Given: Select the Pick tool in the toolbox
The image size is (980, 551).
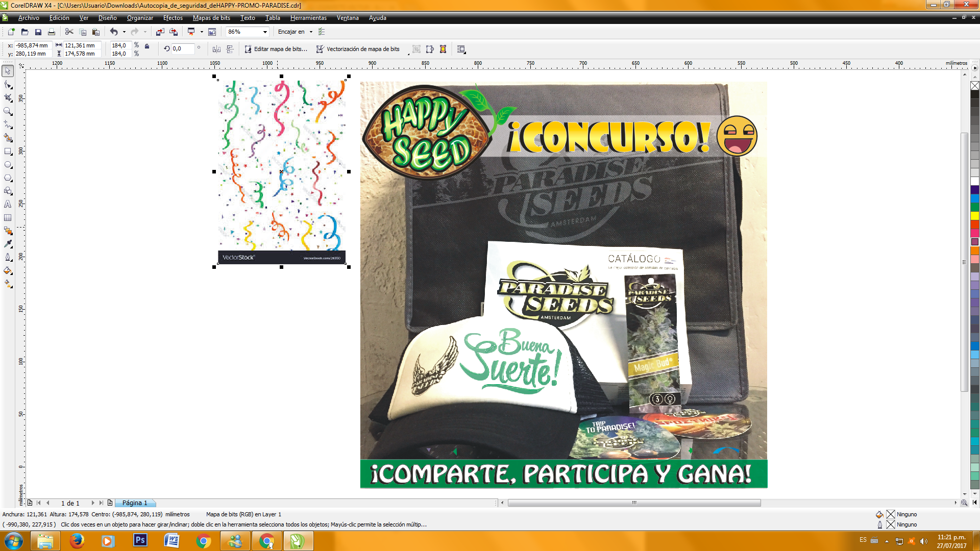Looking at the screenshot, I should (x=8, y=71).
